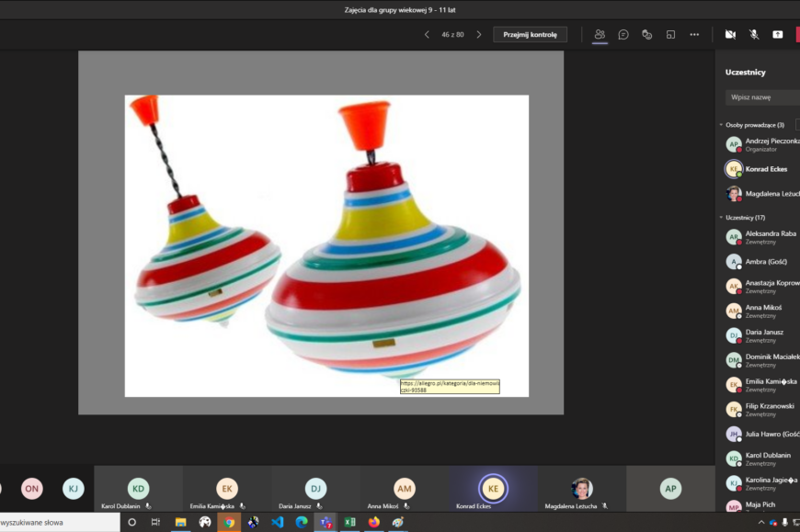Click the 46 z 80 slide counter
Image resolution: width=800 pixels, height=532 pixels.
tap(452, 35)
